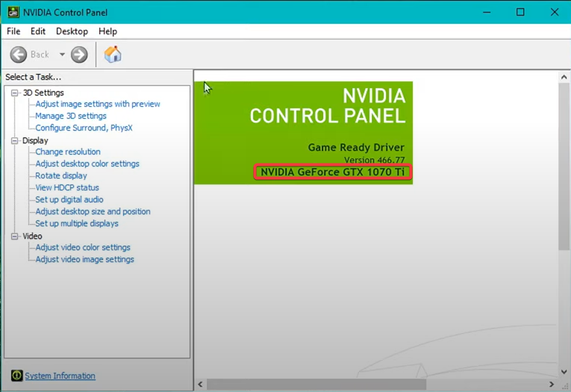This screenshot has height=392, width=571.
Task: Click horizontal scrollbar left arrow
Action: tap(200, 385)
